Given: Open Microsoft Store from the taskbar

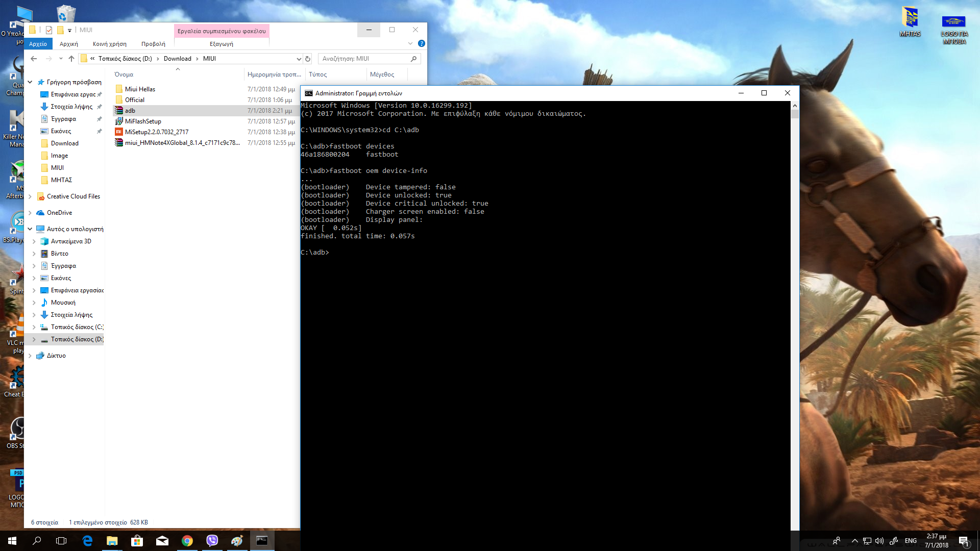Looking at the screenshot, I should 137,541.
